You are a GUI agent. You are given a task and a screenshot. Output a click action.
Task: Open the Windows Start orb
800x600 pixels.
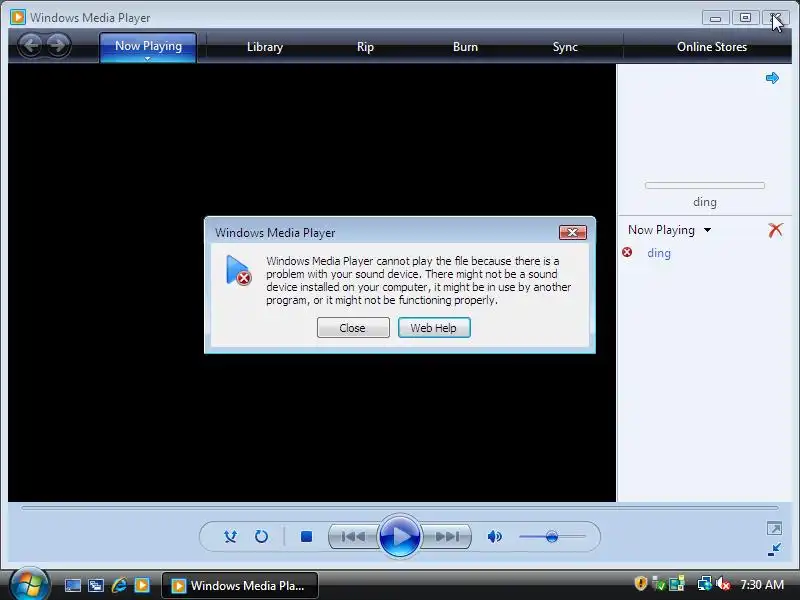pyautogui.click(x=29, y=584)
